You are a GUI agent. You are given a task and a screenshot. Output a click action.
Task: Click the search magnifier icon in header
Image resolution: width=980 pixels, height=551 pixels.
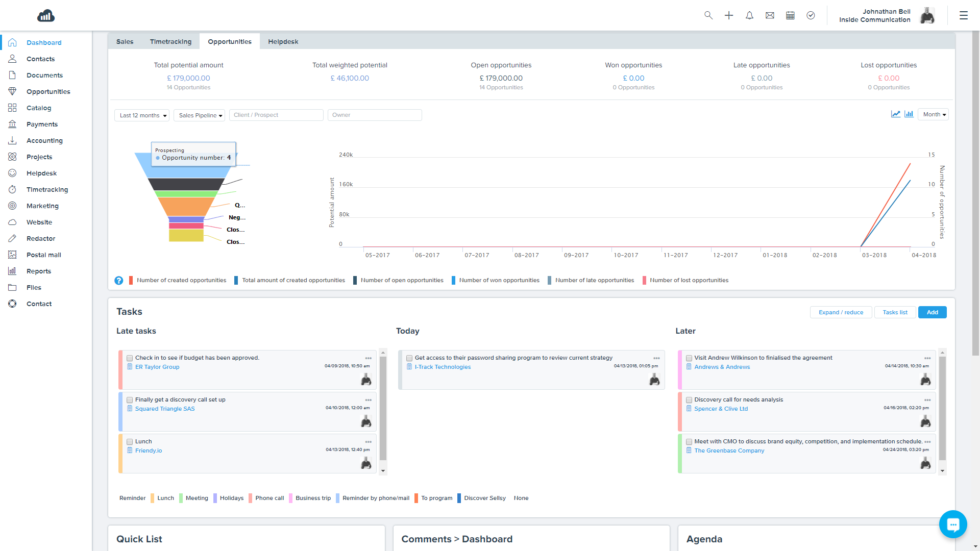click(708, 15)
